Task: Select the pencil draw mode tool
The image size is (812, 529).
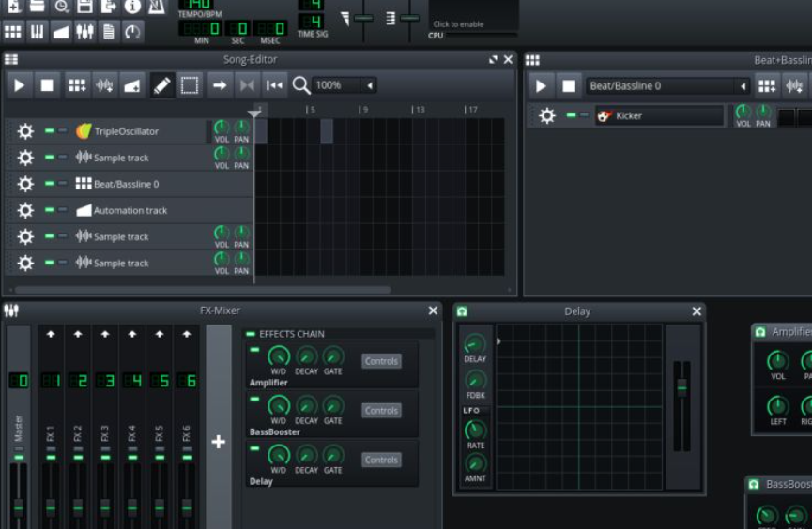Action: (x=161, y=85)
